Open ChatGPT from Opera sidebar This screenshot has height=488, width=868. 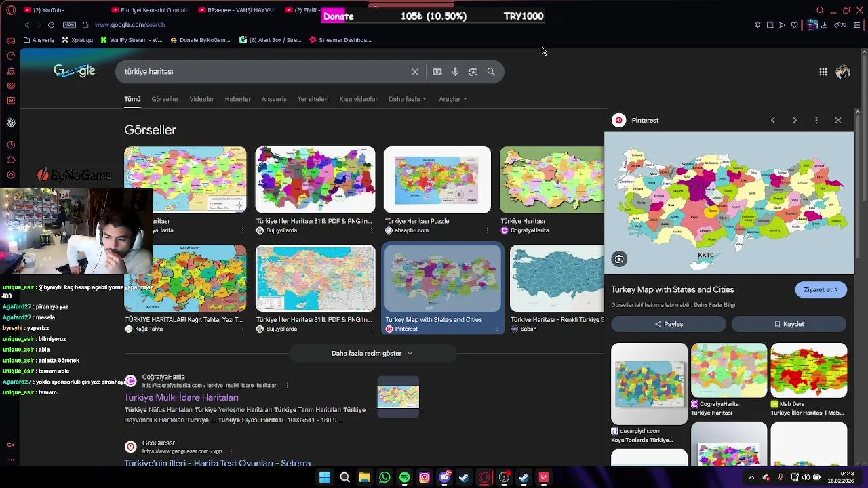(x=11, y=123)
